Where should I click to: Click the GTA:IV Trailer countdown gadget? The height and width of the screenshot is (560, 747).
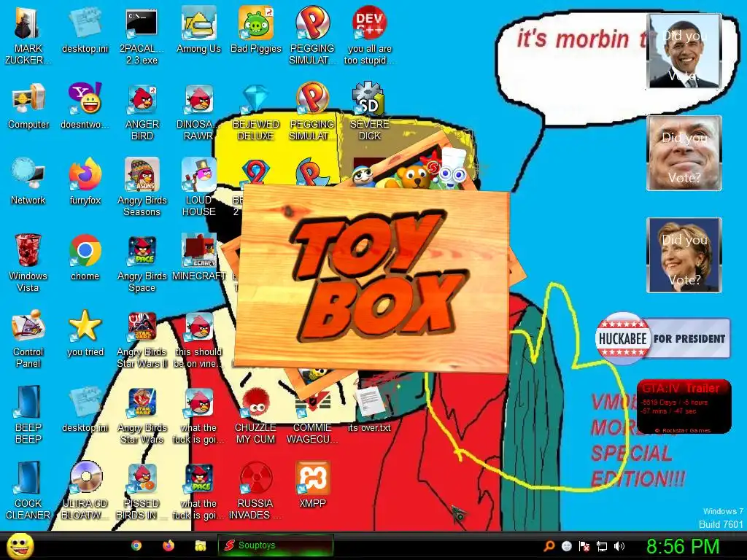pos(684,406)
